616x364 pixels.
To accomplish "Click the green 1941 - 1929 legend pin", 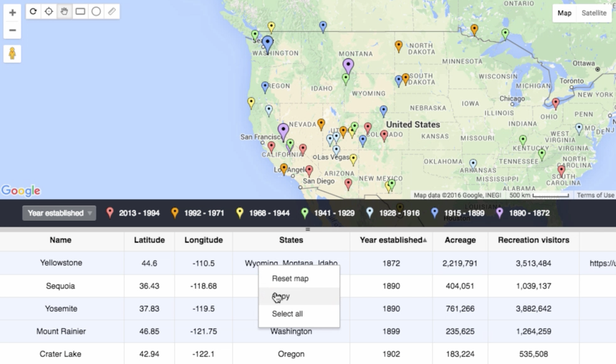I will [x=305, y=213].
